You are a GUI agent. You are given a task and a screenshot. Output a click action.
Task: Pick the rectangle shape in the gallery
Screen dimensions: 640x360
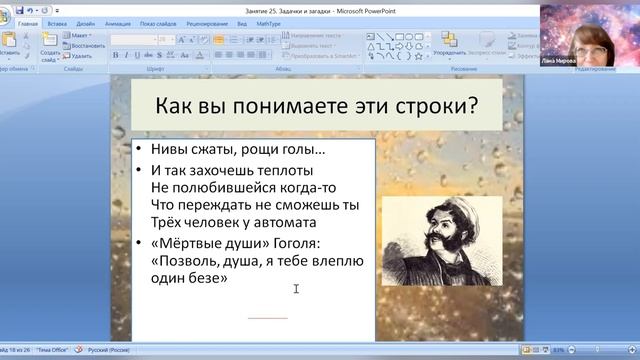[x=399, y=37]
